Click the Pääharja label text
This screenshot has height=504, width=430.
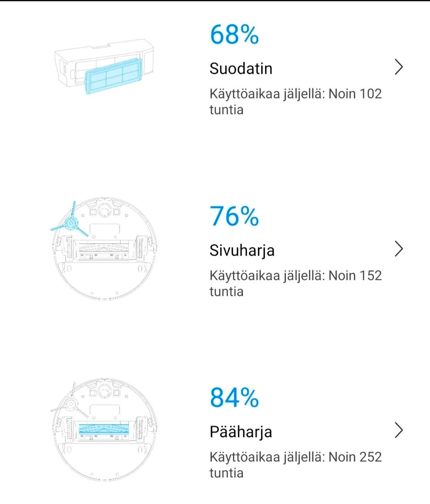pos(241,432)
